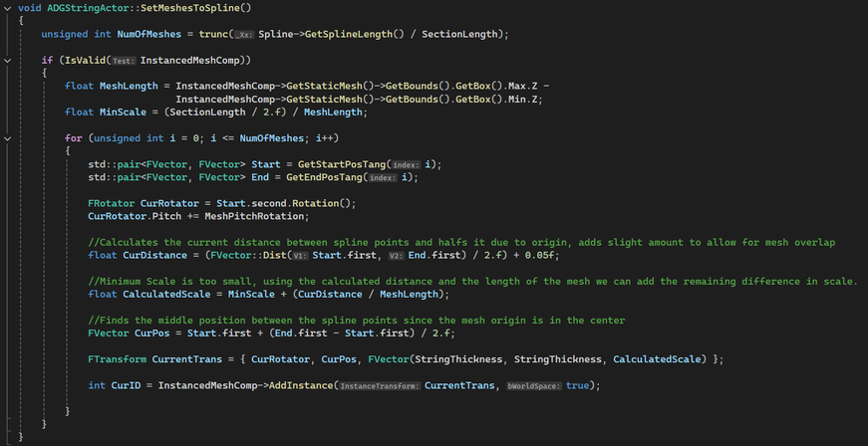Click the trunc function call

[x=213, y=34]
